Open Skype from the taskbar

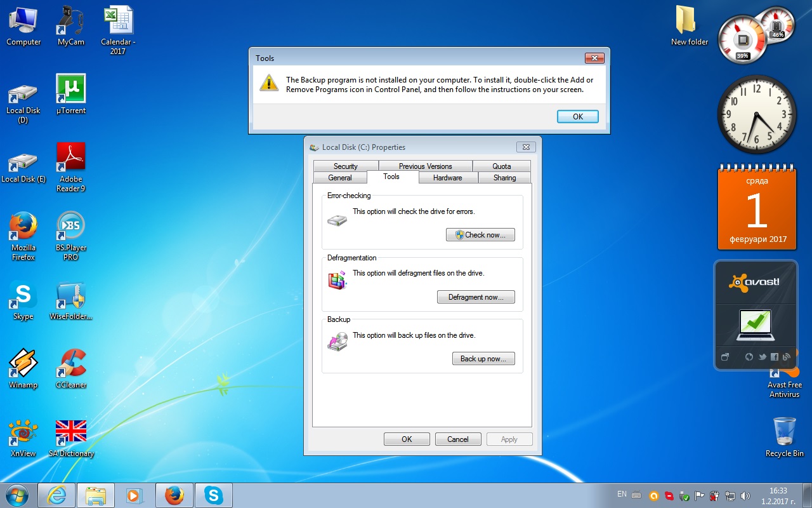click(x=214, y=495)
